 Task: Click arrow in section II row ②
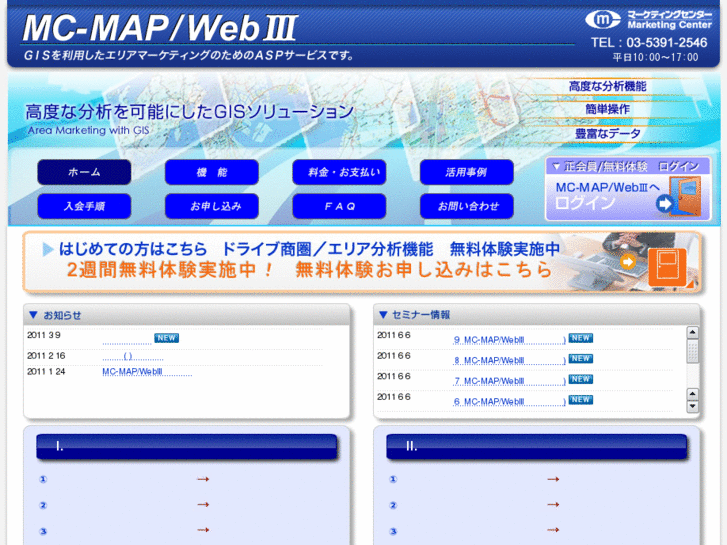click(x=553, y=504)
